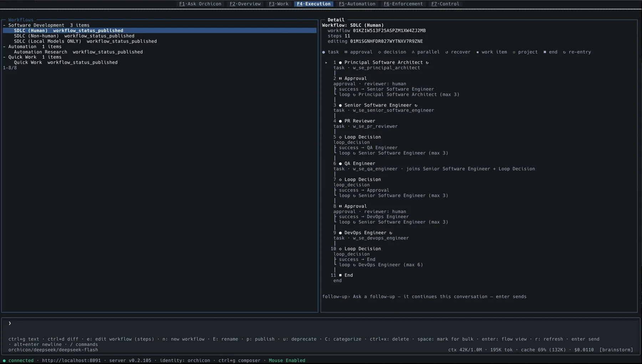Viewport: 642px width, 364px height.
Task: Click the step 5 Loop Decision diamond
Action: 340,137
